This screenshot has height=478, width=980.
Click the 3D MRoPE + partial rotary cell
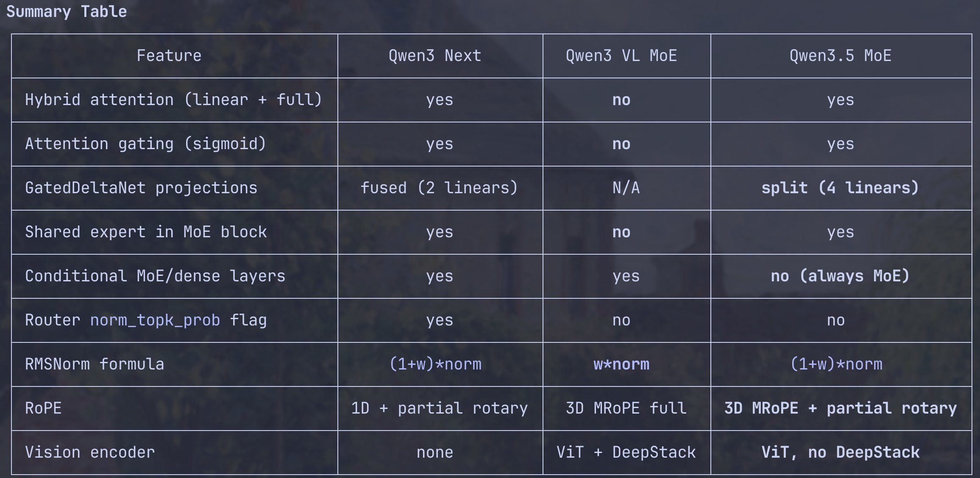point(840,408)
